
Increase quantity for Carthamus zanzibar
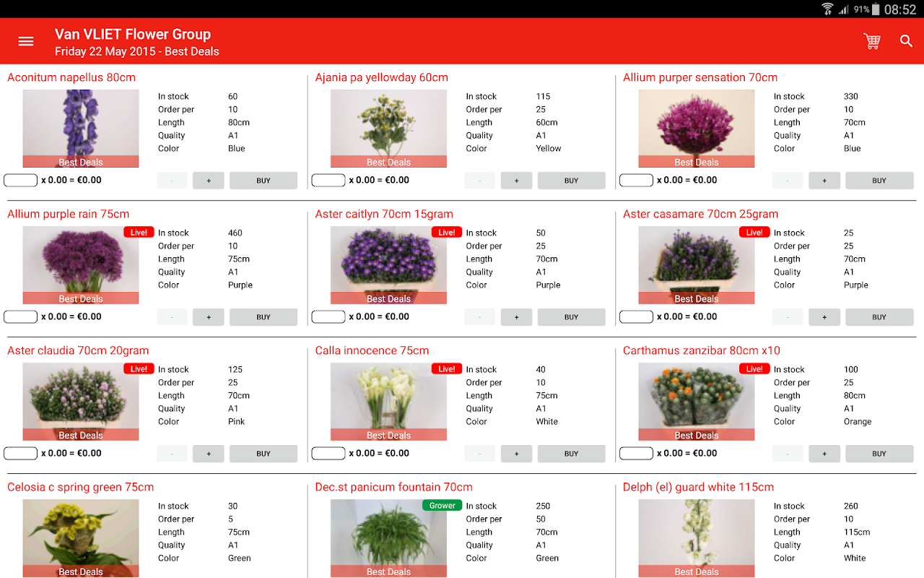(x=824, y=454)
